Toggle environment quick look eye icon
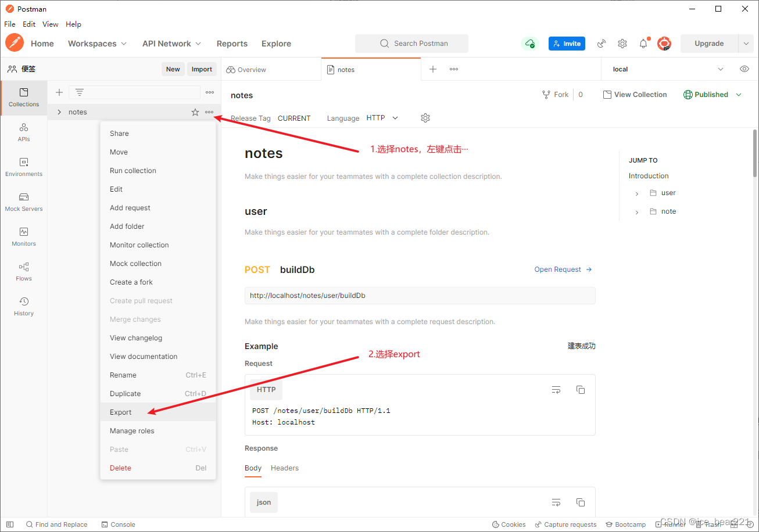Image resolution: width=759 pixels, height=532 pixels. click(744, 69)
